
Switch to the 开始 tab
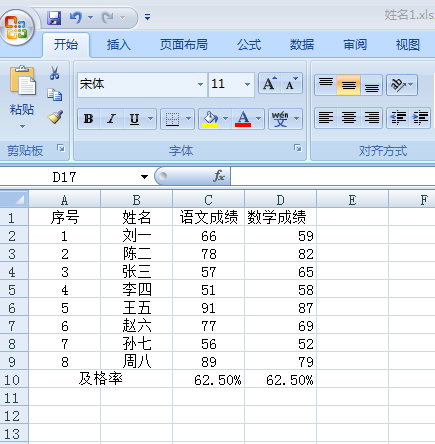click(66, 44)
